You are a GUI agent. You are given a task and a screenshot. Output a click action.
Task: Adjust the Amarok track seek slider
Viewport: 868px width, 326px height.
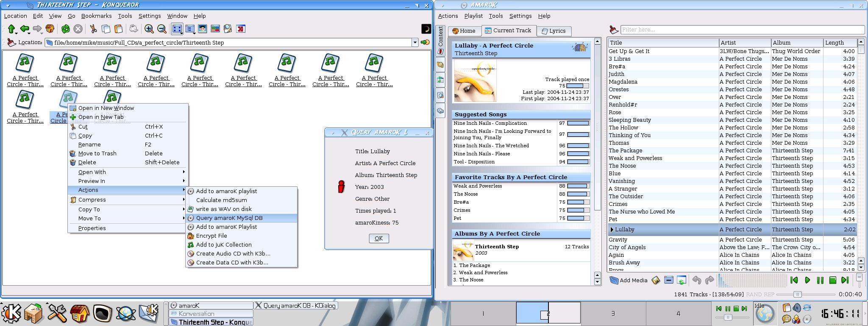[797, 294]
